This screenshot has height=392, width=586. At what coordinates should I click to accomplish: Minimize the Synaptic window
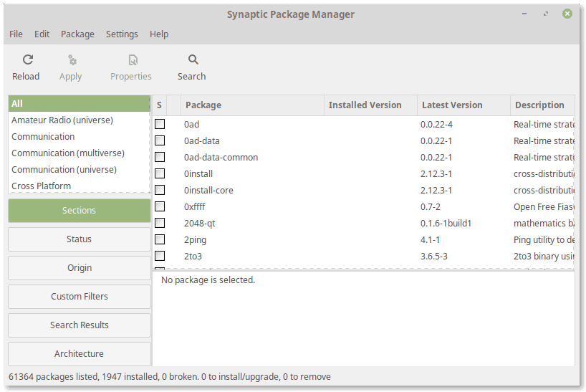[524, 14]
